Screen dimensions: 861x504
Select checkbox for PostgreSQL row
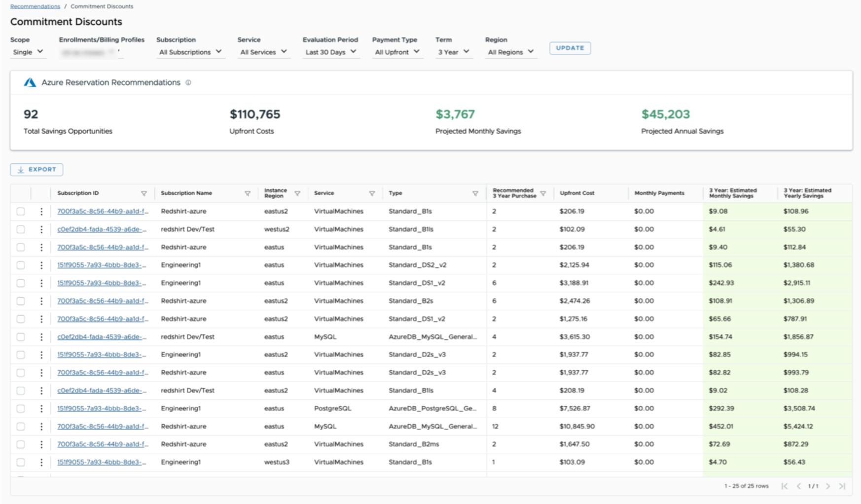tap(21, 408)
